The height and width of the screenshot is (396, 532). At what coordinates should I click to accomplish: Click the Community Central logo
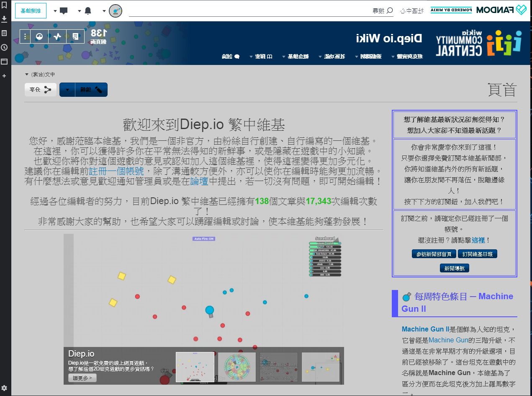pos(480,43)
